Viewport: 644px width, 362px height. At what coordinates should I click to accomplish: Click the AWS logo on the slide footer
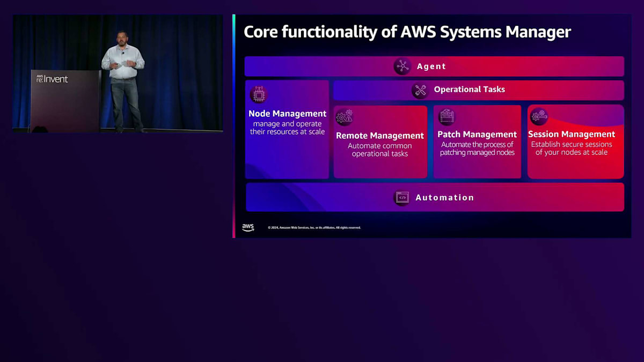click(x=248, y=227)
